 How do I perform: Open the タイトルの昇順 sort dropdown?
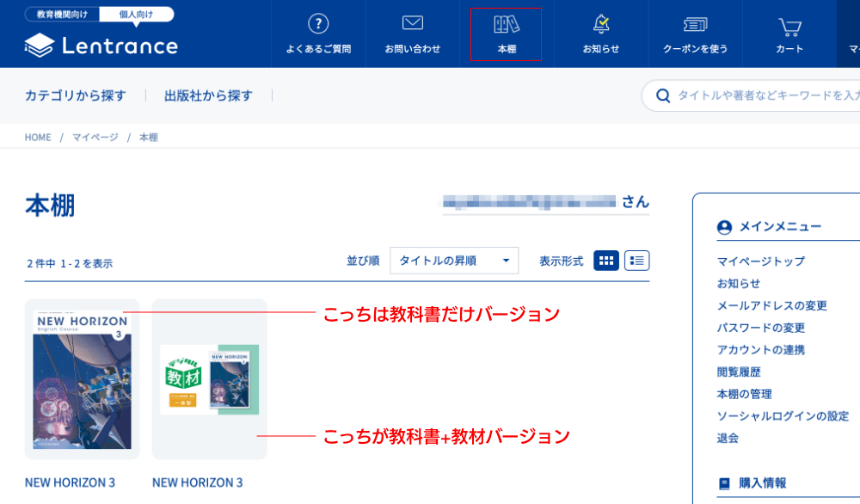point(454,261)
